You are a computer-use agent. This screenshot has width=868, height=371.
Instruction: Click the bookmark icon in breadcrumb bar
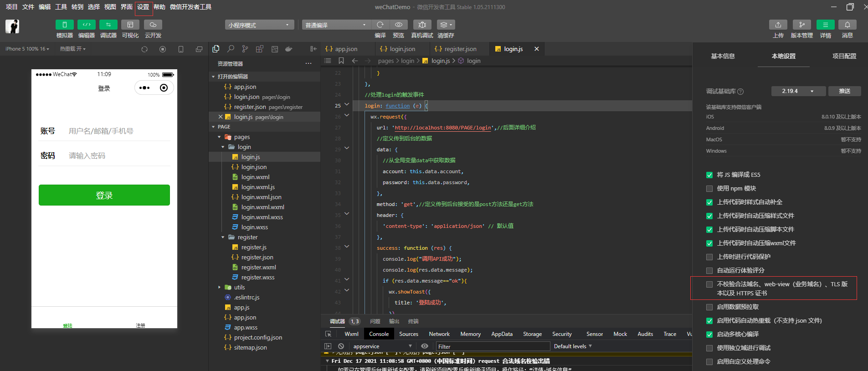pos(341,61)
